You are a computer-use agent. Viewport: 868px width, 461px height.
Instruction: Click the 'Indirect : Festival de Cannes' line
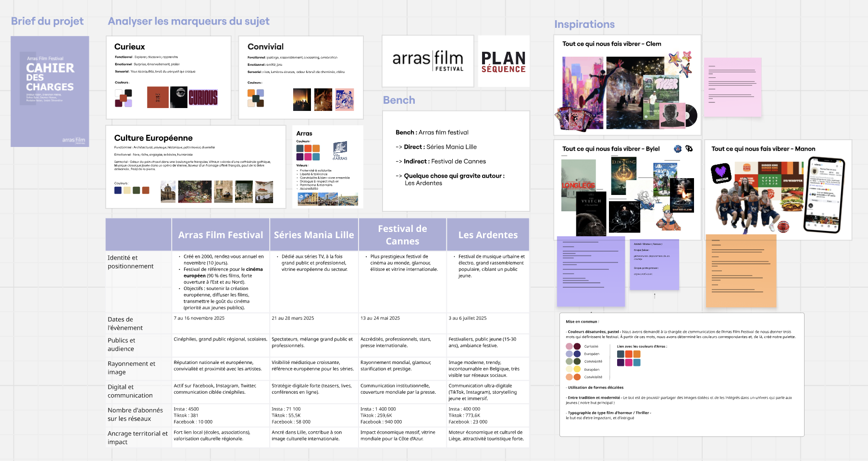pos(441,161)
